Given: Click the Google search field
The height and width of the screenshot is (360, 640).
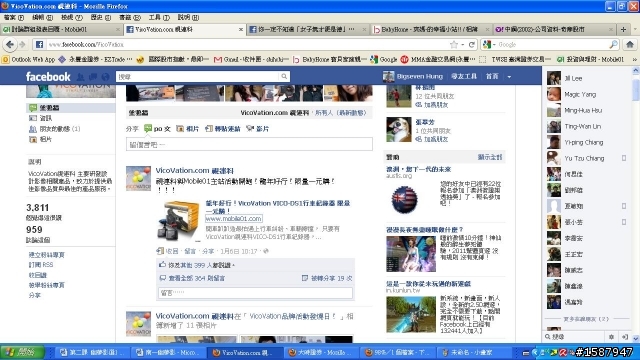Looking at the screenshot, I should (x=553, y=44).
